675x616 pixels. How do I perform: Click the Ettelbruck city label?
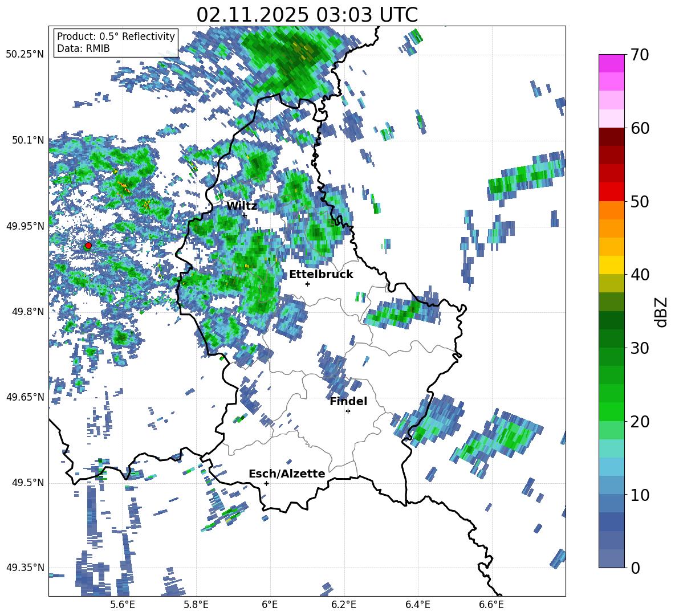(x=321, y=275)
